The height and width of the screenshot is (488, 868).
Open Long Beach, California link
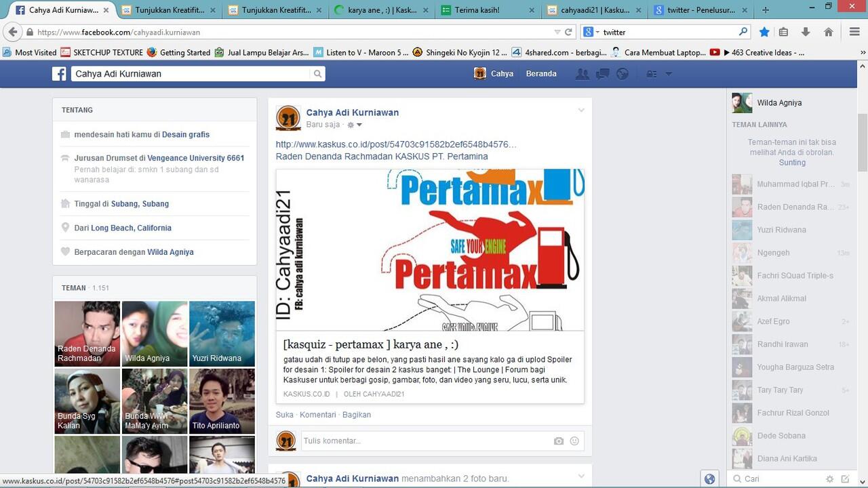pos(131,228)
